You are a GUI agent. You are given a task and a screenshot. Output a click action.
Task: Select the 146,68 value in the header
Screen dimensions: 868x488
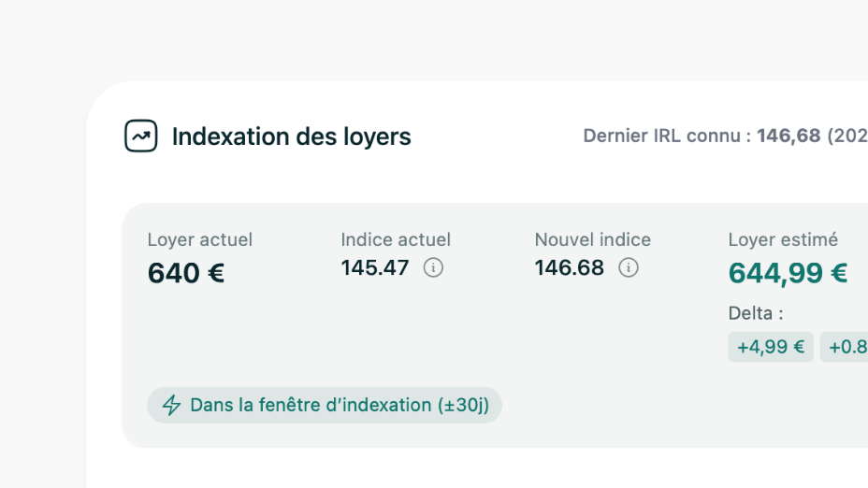click(x=788, y=136)
